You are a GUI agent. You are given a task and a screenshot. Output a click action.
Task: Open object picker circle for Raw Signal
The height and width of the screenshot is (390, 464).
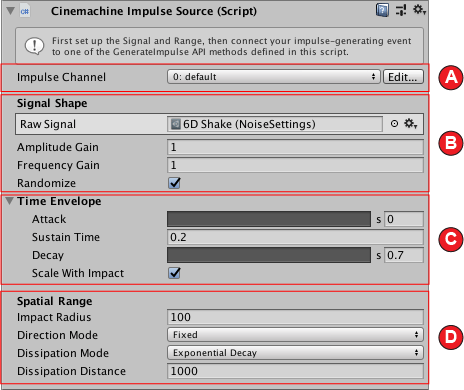point(394,124)
